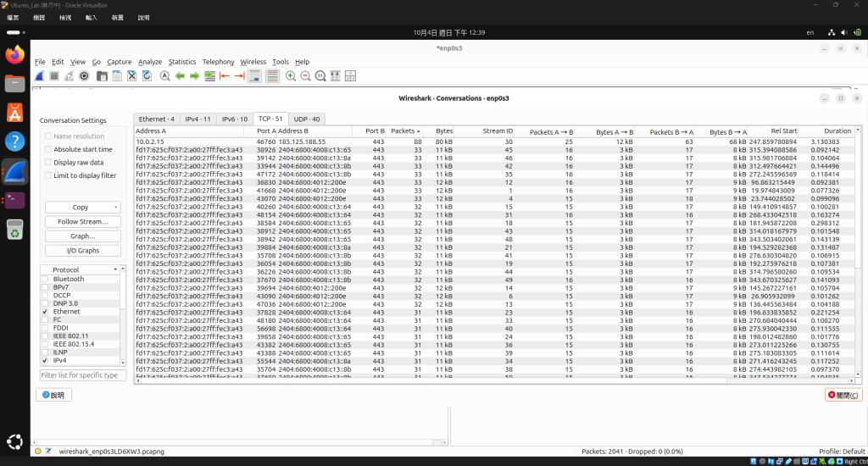The image size is (868, 466).
Task: Click the protocol list vertical scrollbar
Action: 123,315
